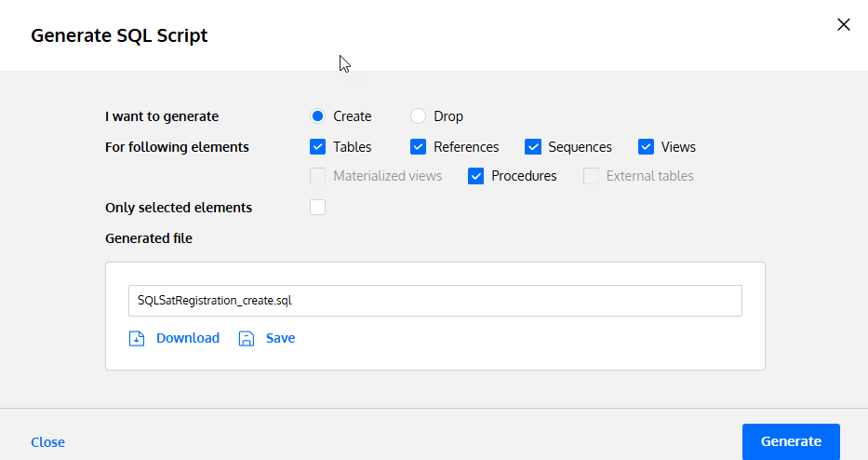Click the floppy disk Save icon

click(x=247, y=338)
